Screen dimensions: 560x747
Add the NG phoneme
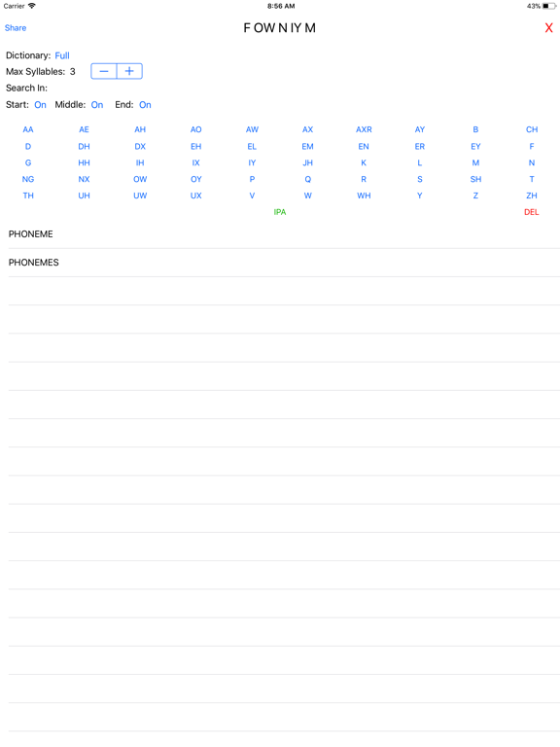[x=28, y=179]
